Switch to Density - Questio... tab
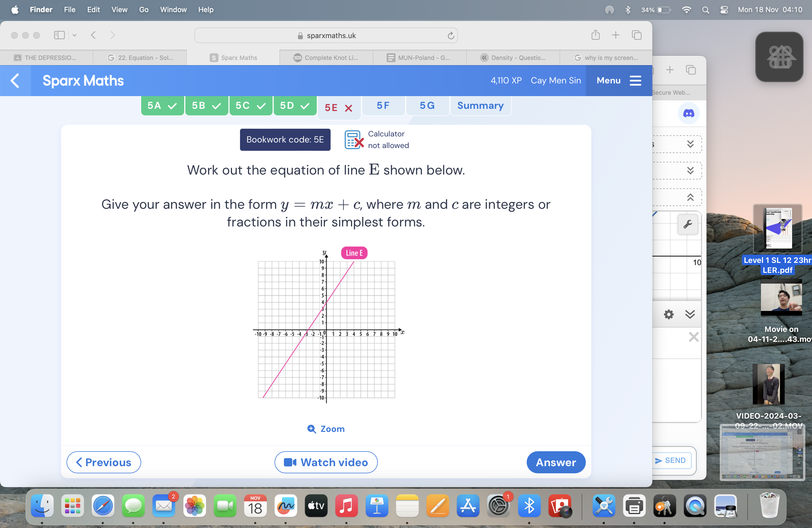The width and height of the screenshot is (812, 528). tap(513, 58)
